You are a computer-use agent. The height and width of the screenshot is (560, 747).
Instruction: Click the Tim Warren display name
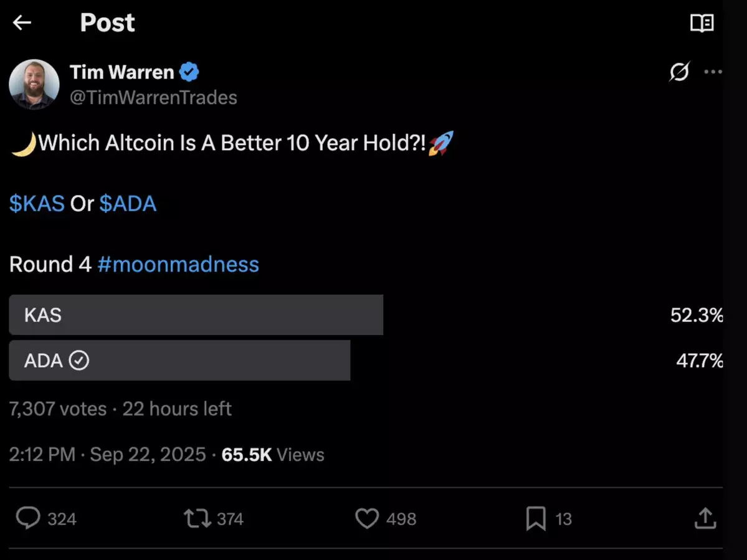point(122,72)
